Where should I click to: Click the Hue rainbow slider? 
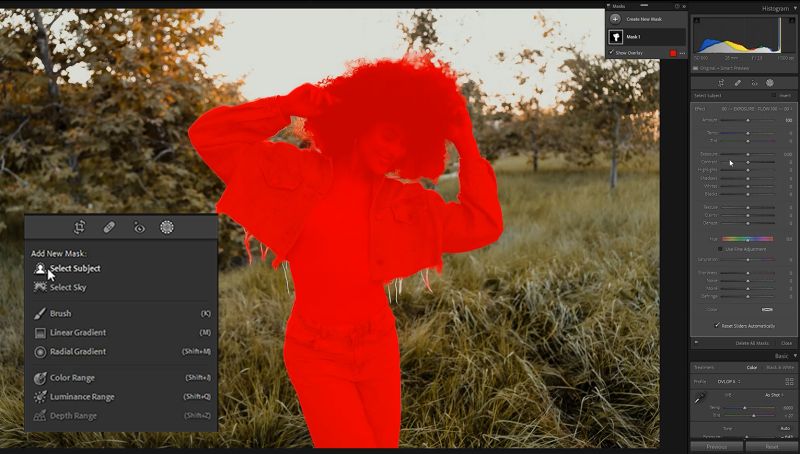click(748, 238)
